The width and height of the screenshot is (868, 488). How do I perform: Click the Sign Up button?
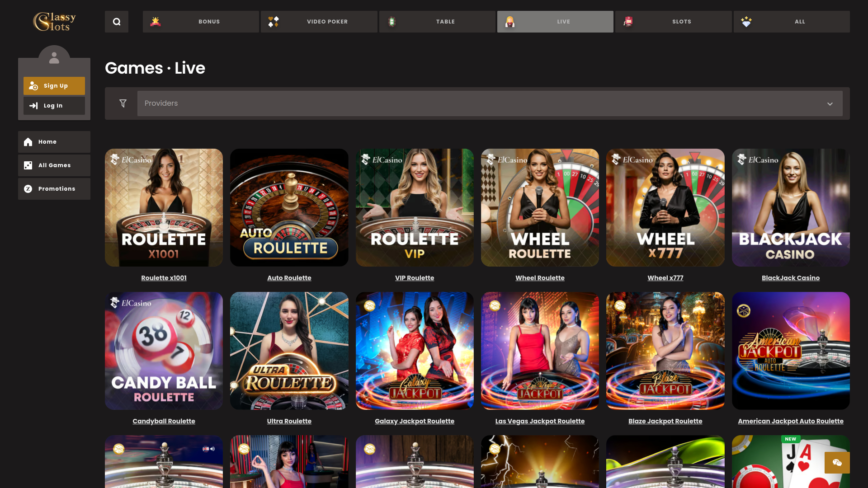tap(54, 85)
